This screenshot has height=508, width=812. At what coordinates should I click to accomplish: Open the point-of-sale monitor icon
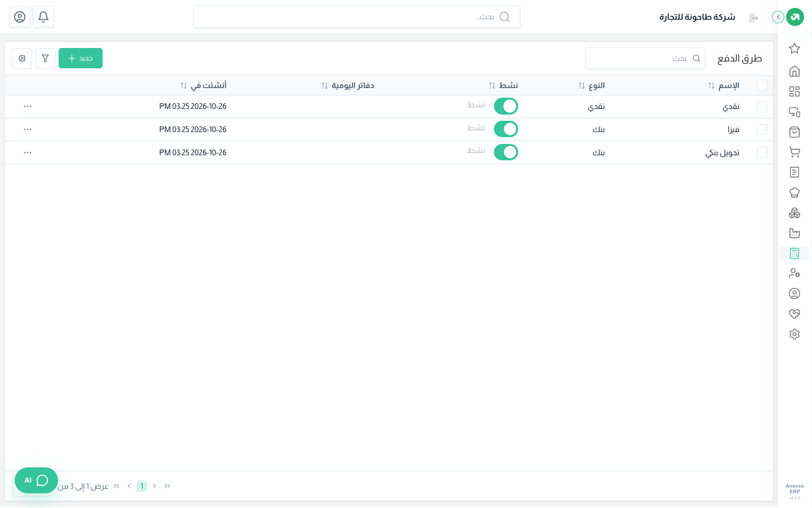tap(795, 112)
